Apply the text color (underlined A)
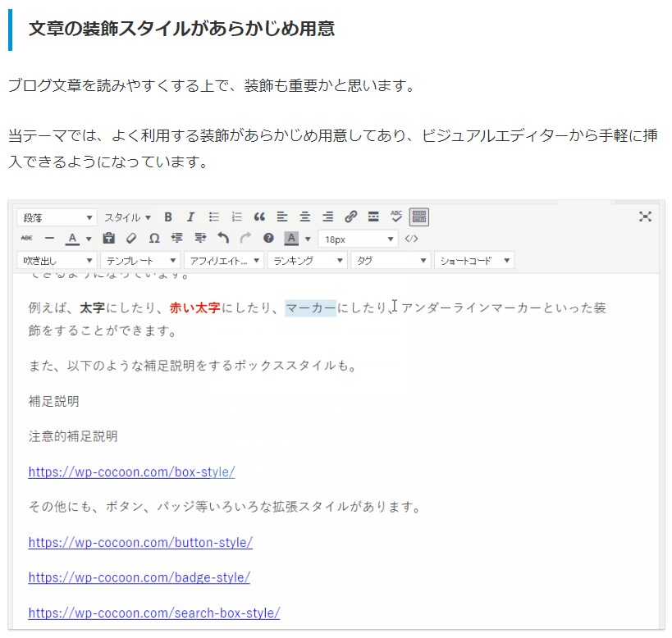This screenshot has height=638, width=672. click(72, 239)
